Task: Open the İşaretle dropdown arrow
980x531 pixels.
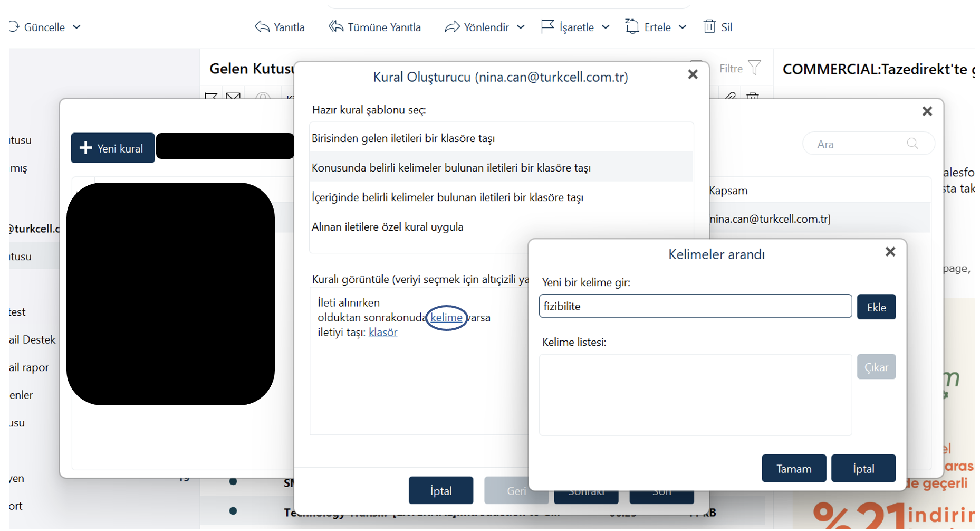Action: click(606, 27)
